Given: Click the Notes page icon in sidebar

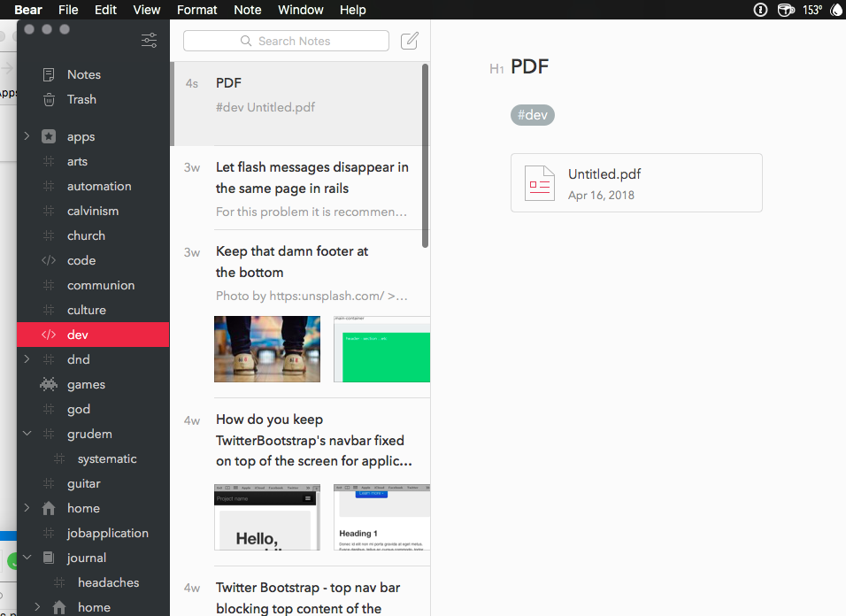Looking at the screenshot, I should pos(49,74).
